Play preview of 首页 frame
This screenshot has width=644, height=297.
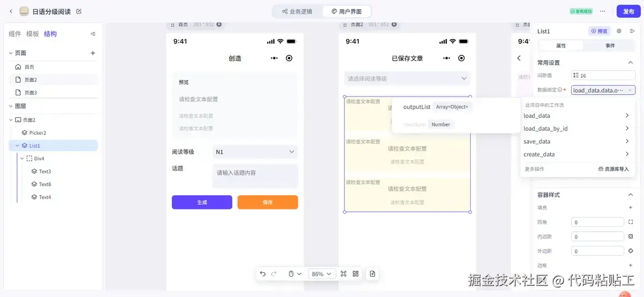(219, 24)
